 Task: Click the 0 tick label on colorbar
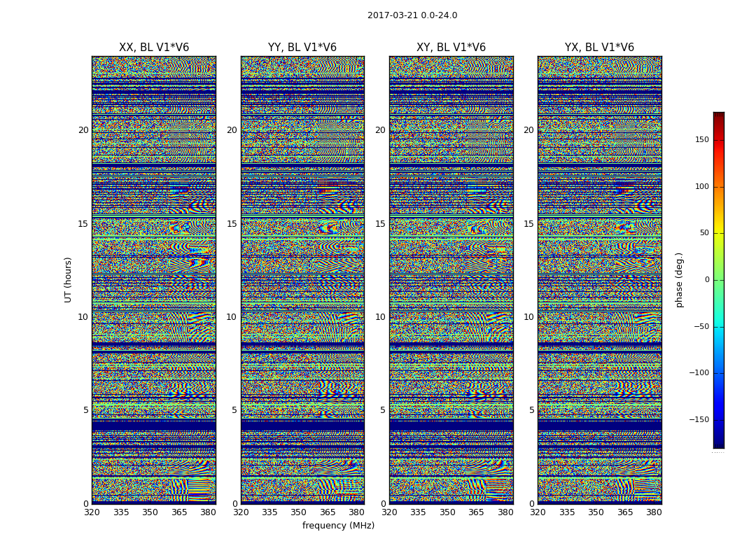click(707, 280)
